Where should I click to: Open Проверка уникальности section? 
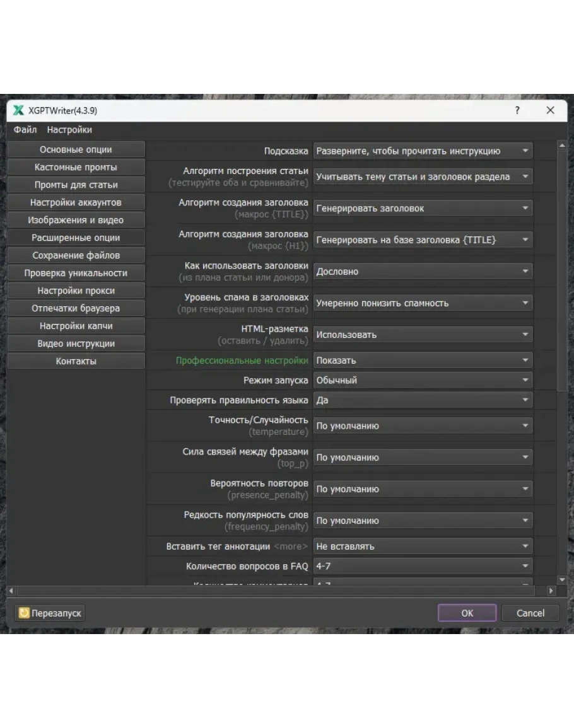(76, 273)
